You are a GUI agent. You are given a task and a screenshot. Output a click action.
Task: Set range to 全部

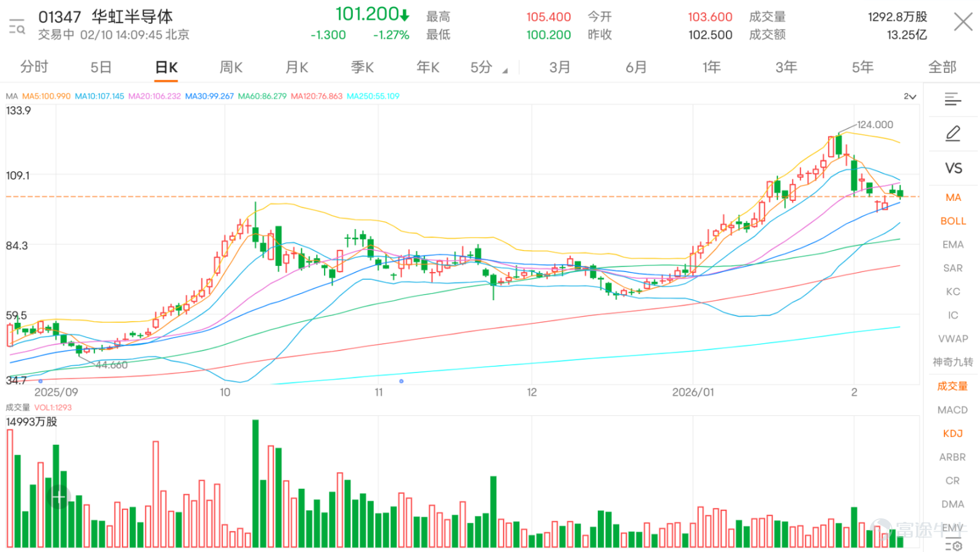(x=942, y=67)
